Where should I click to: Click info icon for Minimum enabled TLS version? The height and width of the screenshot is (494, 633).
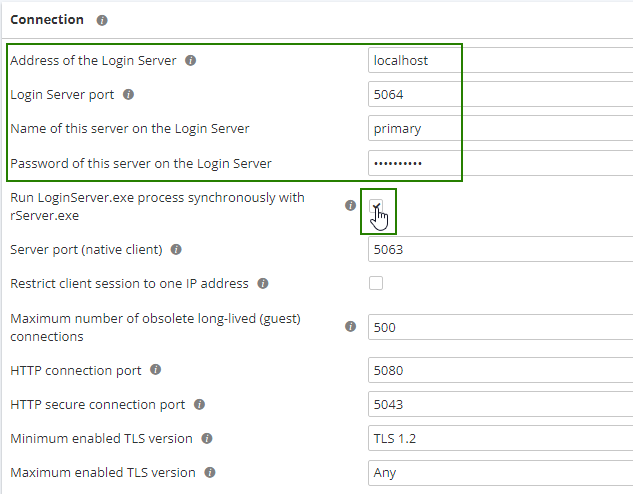click(x=206, y=438)
